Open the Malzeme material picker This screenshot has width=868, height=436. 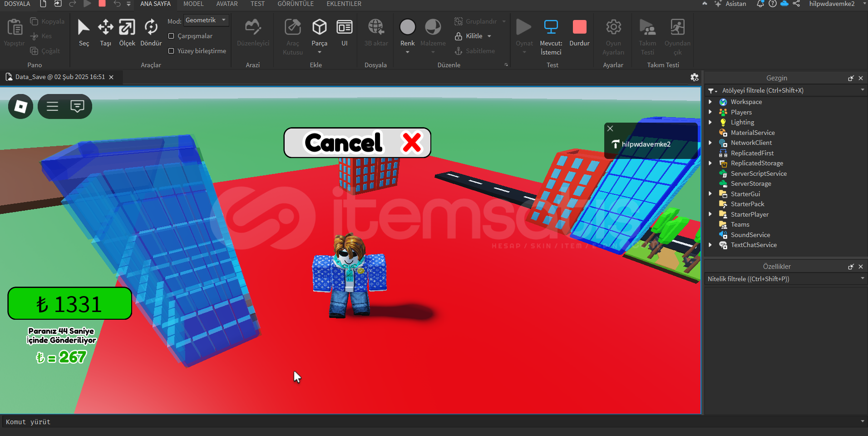pyautogui.click(x=433, y=32)
